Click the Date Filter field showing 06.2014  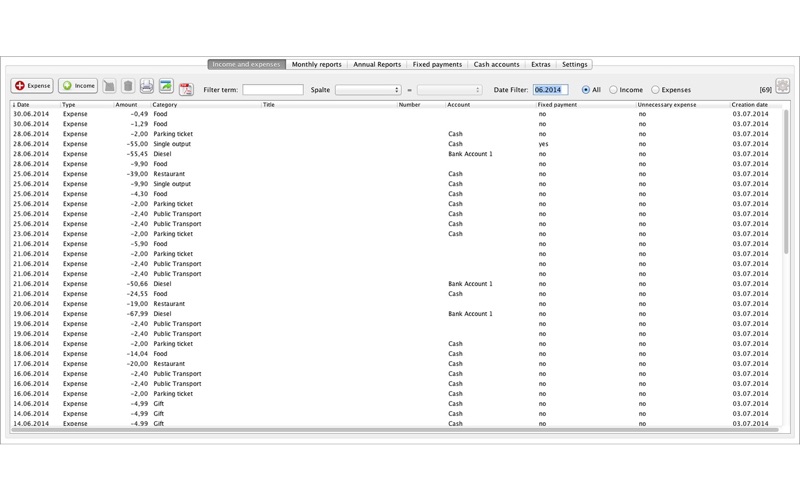coord(551,90)
